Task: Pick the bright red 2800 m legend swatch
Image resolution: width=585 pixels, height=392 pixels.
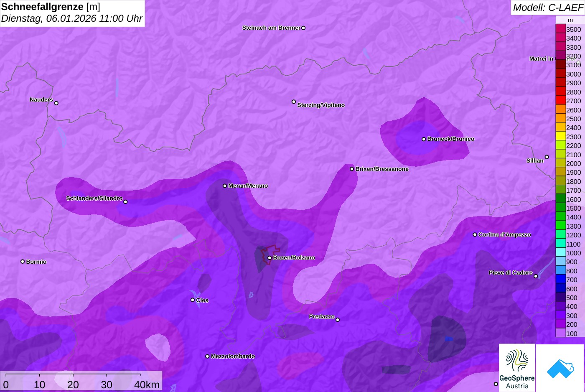Action: 561,92
